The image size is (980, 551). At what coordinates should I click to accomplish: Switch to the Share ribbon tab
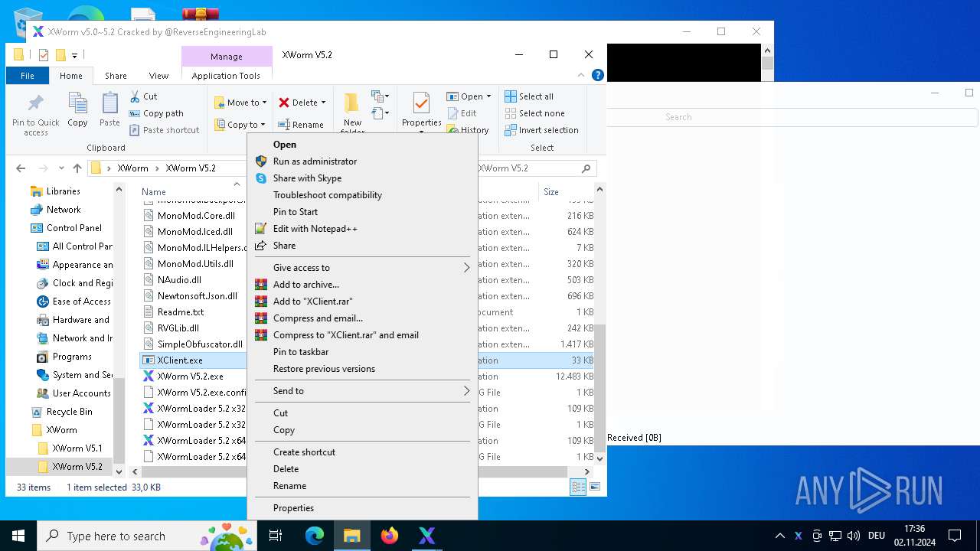[x=116, y=76]
